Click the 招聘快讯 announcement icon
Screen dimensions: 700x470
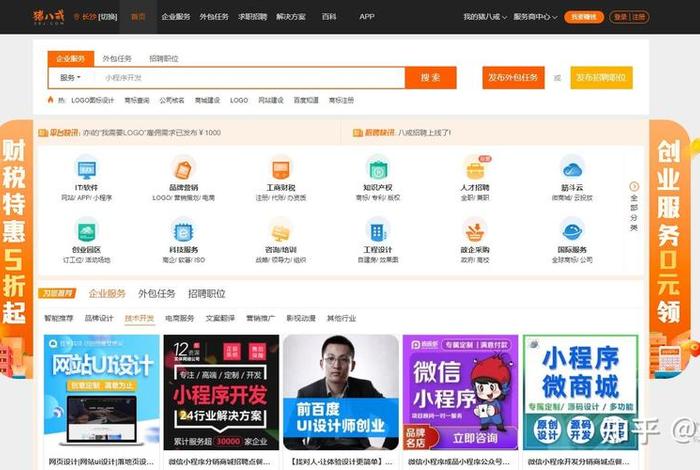[x=358, y=133]
